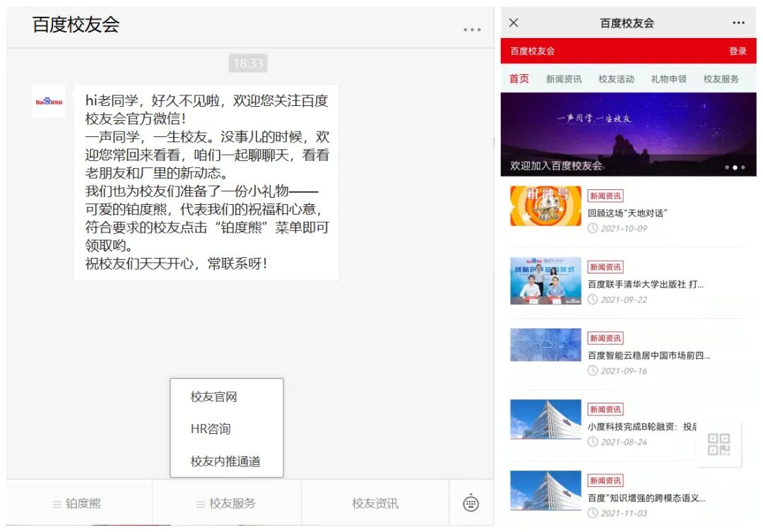The image size is (763, 532).
Task: Open article 回顾这场"天地对话"
Action: (x=627, y=213)
